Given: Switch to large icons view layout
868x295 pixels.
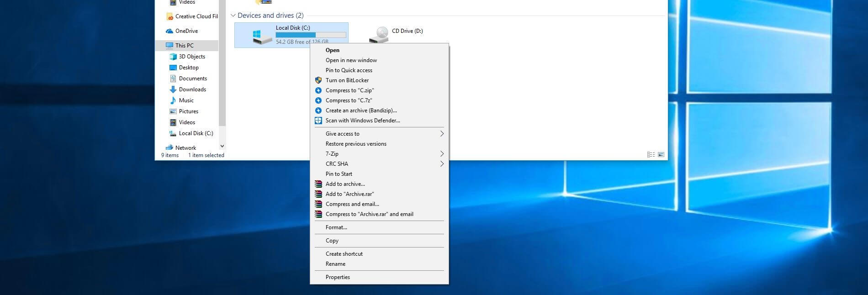Looking at the screenshot, I should click(661, 155).
